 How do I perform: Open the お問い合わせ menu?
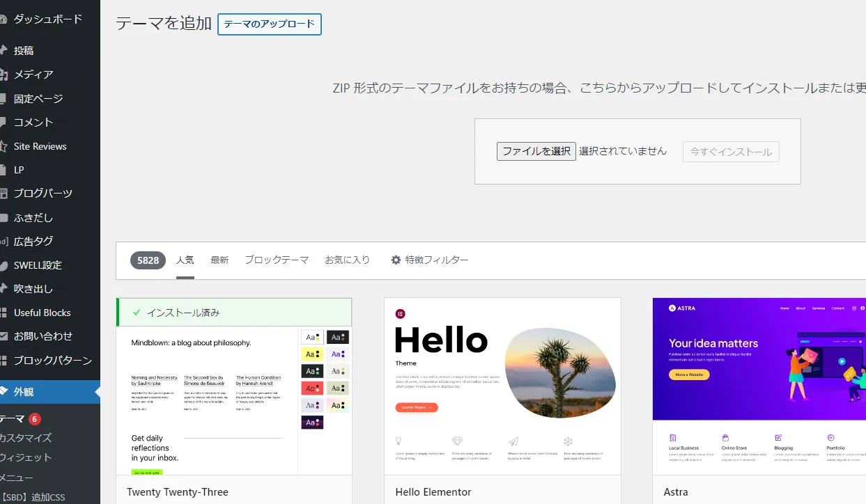coord(43,336)
